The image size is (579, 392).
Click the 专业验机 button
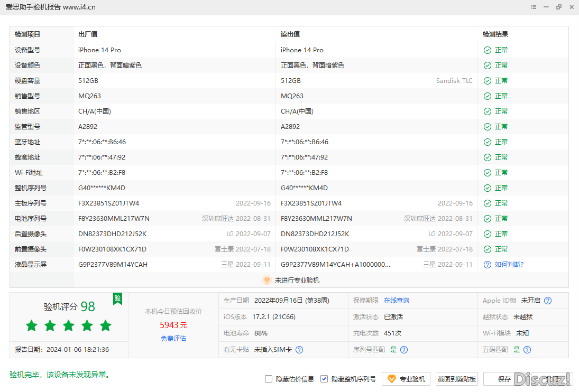[x=406, y=379]
